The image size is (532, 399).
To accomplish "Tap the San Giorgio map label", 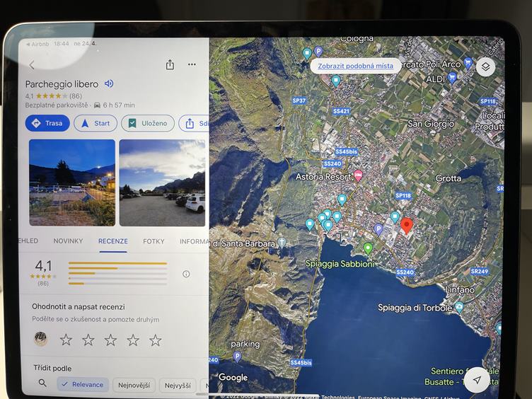I will coord(431,124).
